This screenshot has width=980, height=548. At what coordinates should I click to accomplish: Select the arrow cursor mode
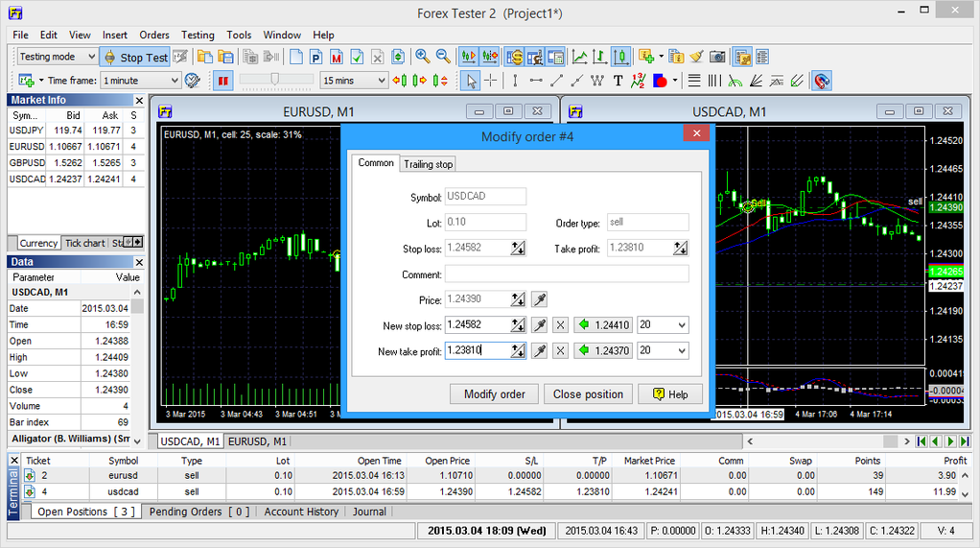471,81
